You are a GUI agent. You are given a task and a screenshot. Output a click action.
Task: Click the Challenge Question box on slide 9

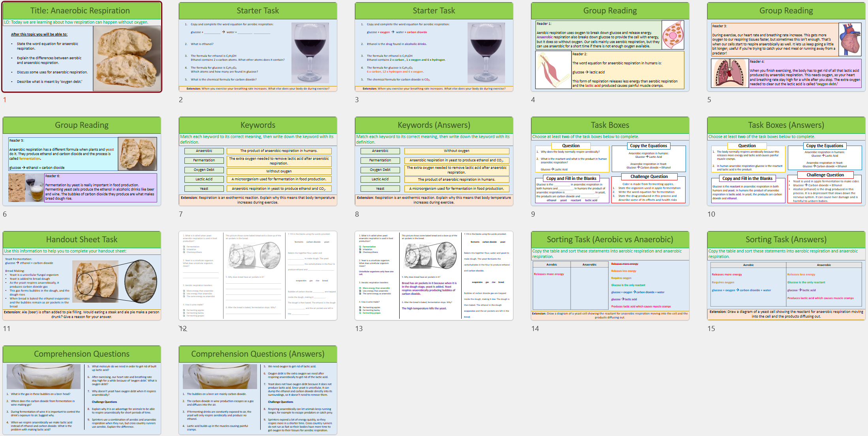pos(649,176)
